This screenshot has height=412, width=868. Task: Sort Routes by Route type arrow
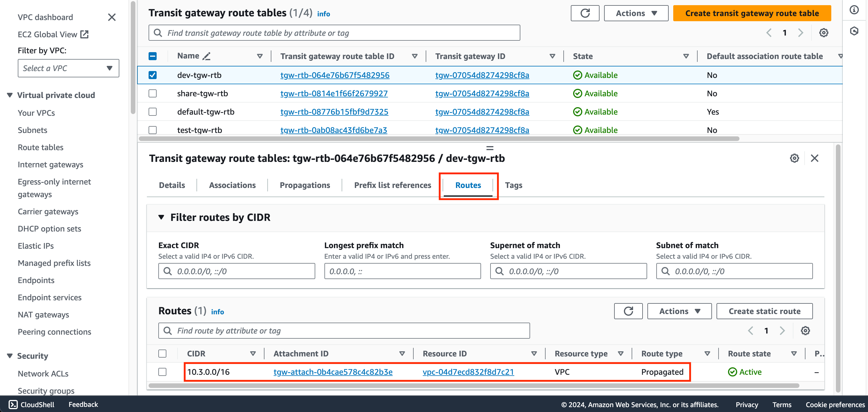[x=707, y=354]
